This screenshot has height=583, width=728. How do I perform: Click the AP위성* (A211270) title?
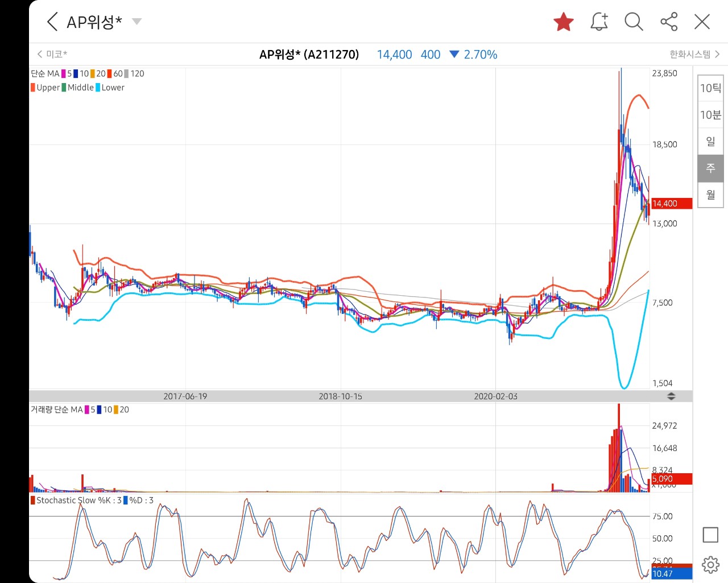(309, 55)
